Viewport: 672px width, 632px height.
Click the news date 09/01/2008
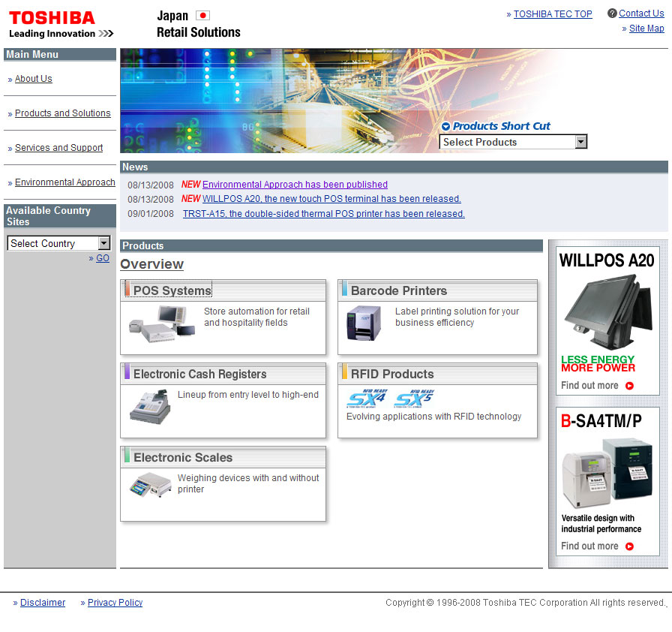pos(151,213)
